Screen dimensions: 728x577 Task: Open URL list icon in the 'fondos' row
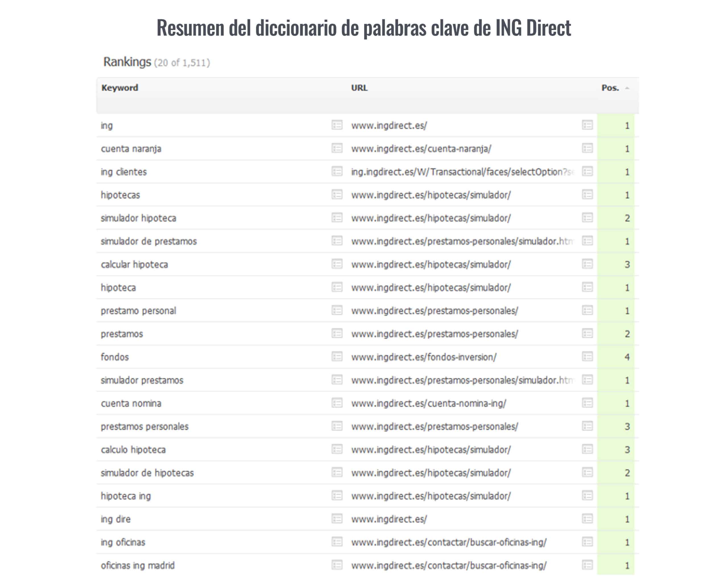(x=587, y=356)
